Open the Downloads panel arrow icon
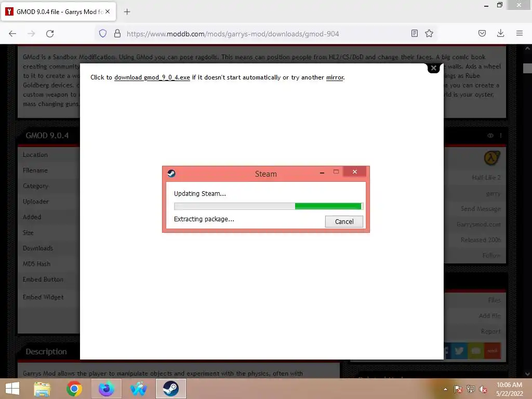Image resolution: width=532 pixels, height=399 pixels. [500, 33]
